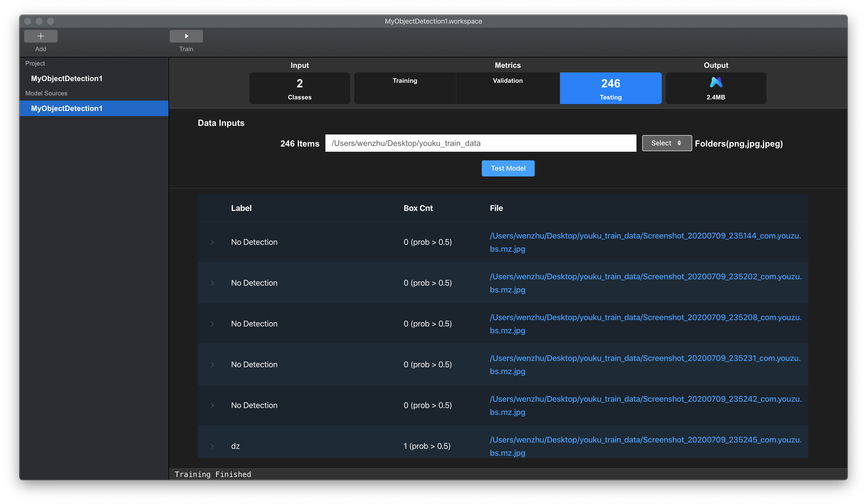The width and height of the screenshot is (867, 504).
Task: Expand the dz detection row chevron
Action: 212,446
